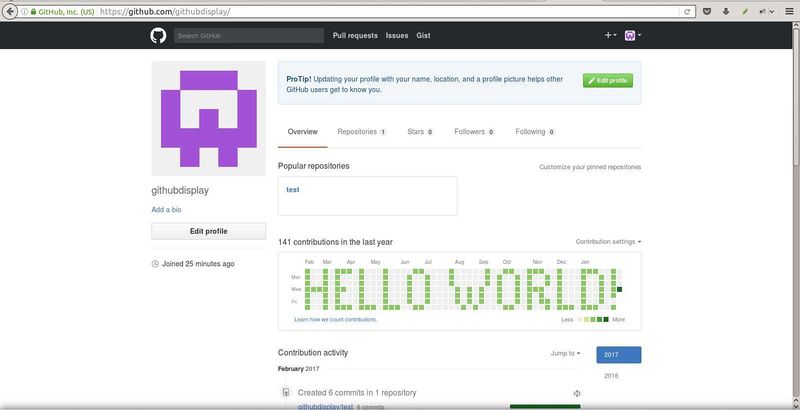This screenshot has width=800, height=410.
Task: Click 'Created 6 commits in 1 repository'
Action: click(x=357, y=393)
